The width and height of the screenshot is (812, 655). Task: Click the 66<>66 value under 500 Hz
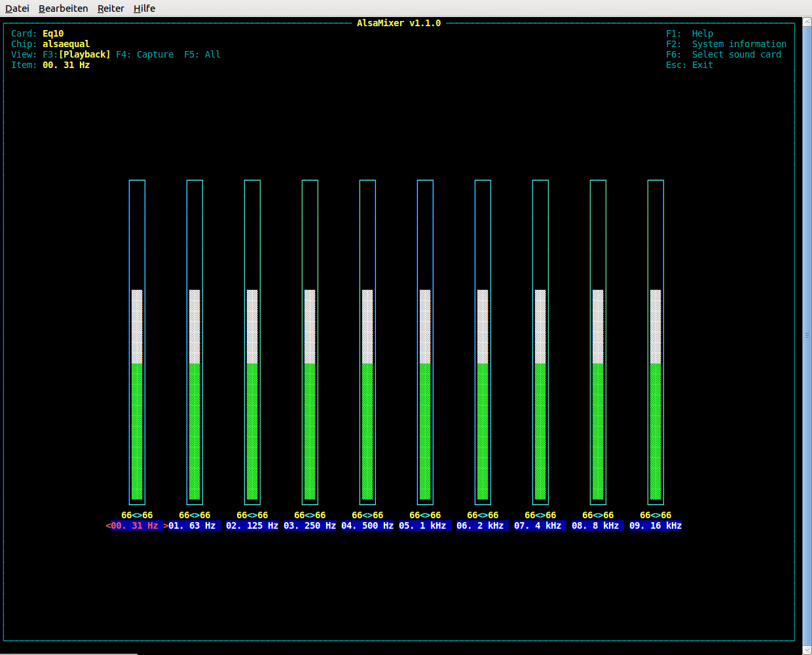[367, 515]
